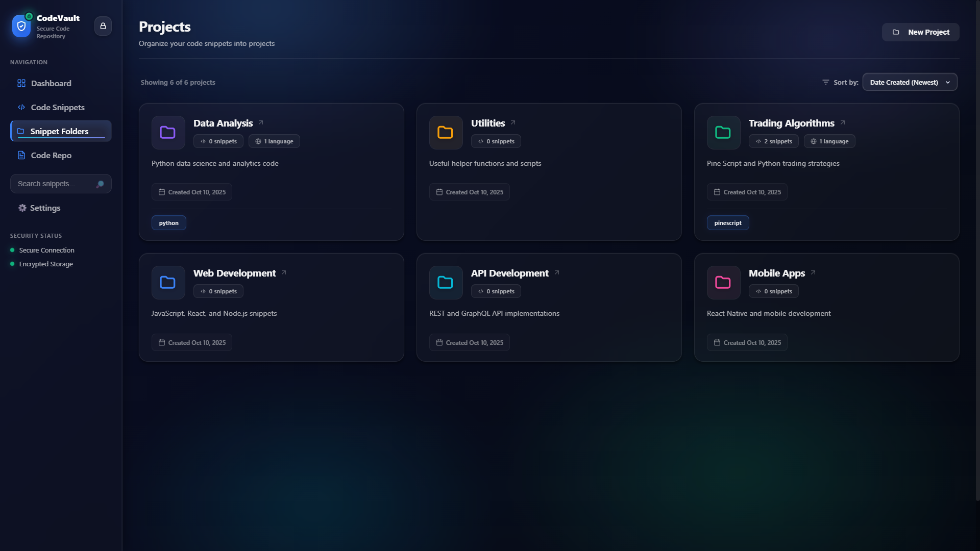This screenshot has height=551, width=980.
Task: Click the New Project button
Action: [920, 32]
